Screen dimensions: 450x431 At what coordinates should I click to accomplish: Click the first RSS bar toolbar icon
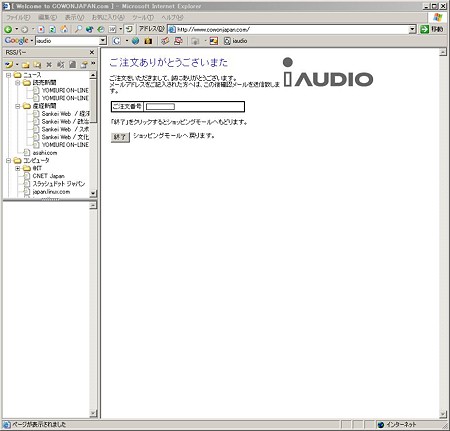point(9,64)
